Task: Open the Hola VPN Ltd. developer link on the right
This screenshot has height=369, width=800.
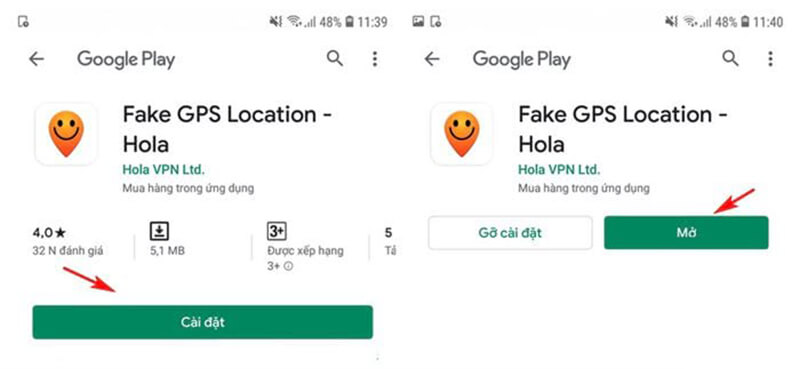Action: click(x=559, y=169)
